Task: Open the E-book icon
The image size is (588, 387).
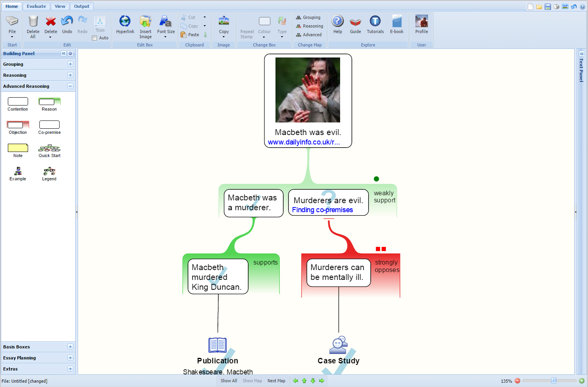Action: pyautogui.click(x=397, y=21)
